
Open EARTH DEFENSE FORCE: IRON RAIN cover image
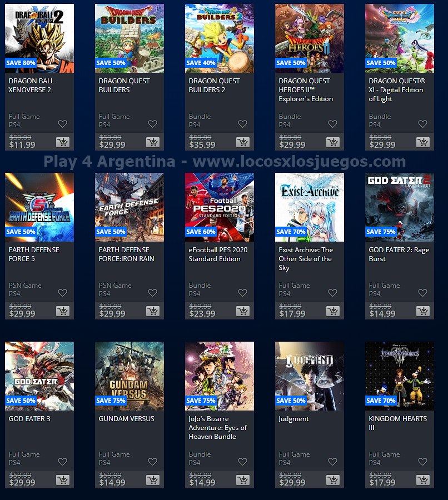click(x=130, y=207)
